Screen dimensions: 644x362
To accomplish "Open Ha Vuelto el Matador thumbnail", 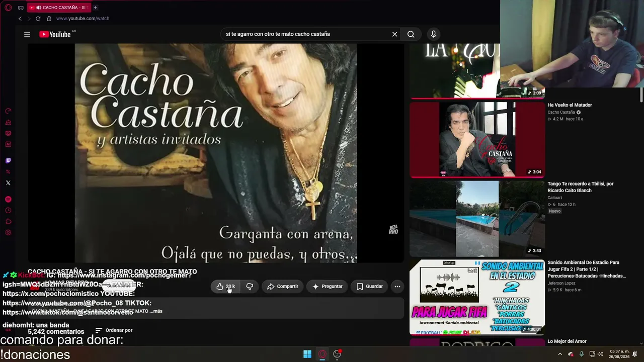I will (x=477, y=139).
